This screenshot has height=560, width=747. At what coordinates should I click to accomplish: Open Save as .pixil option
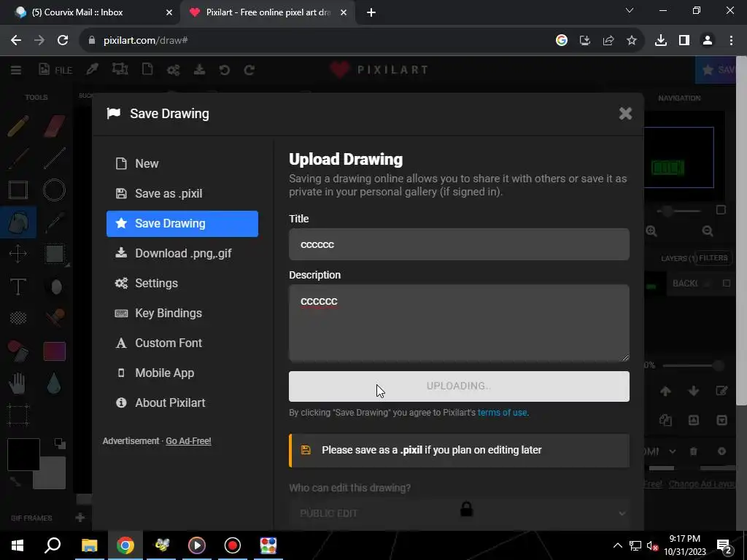(x=182, y=193)
